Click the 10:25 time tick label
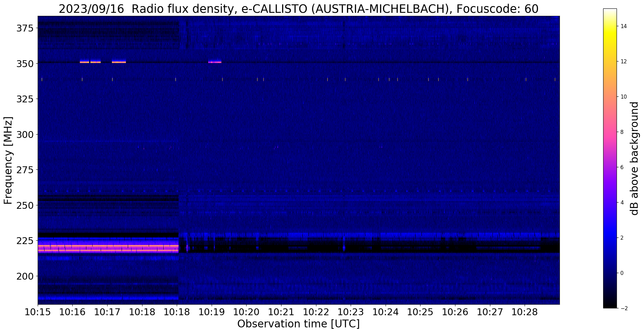Screen dimensions: 644x333 pos(421,312)
